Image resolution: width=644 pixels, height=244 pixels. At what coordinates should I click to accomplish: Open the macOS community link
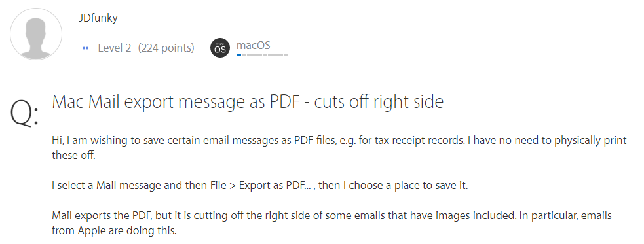click(x=254, y=45)
